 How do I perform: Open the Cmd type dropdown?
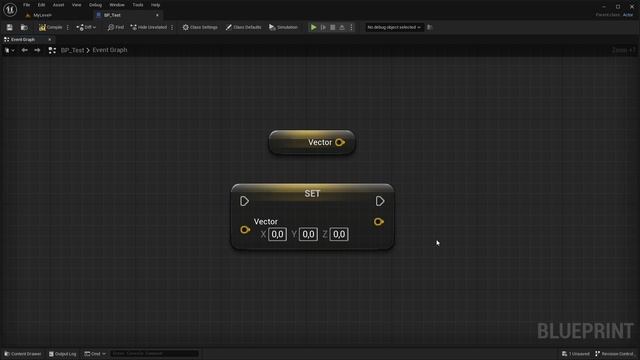click(95, 354)
